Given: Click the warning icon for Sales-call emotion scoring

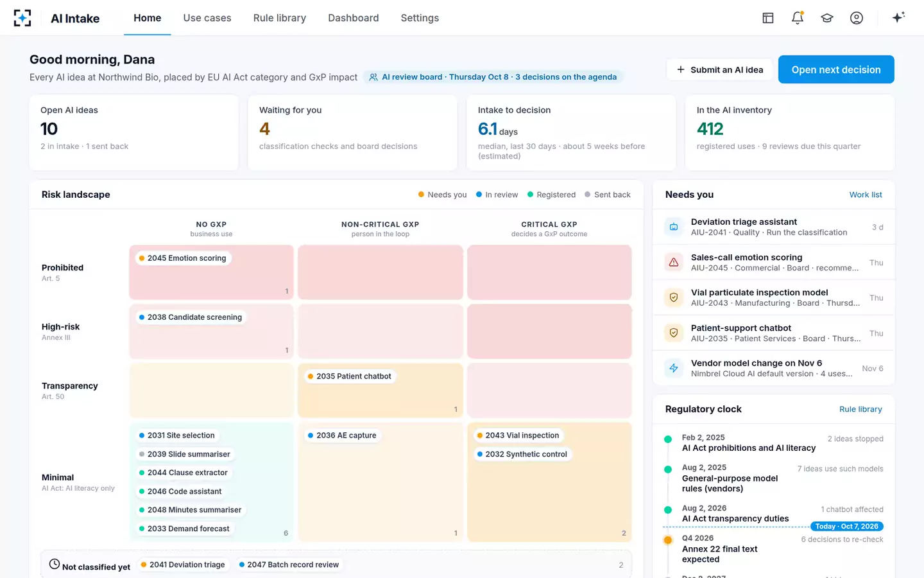Looking at the screenshot, I should point(674,262).
